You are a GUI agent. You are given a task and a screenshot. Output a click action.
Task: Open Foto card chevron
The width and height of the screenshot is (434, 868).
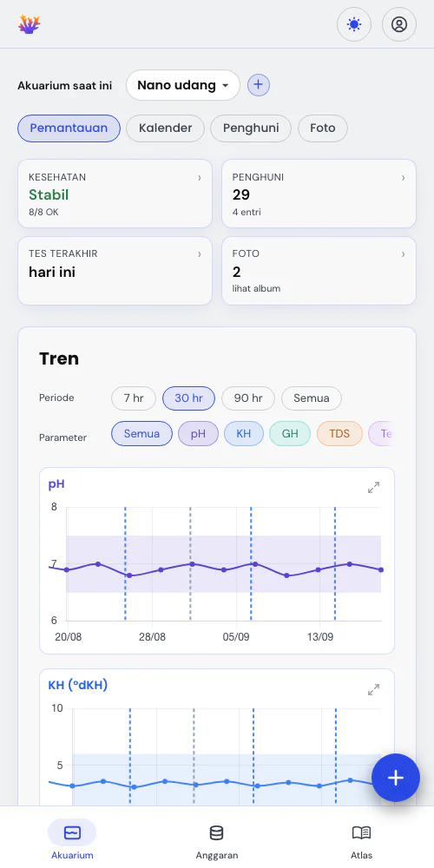click(403, 254)
